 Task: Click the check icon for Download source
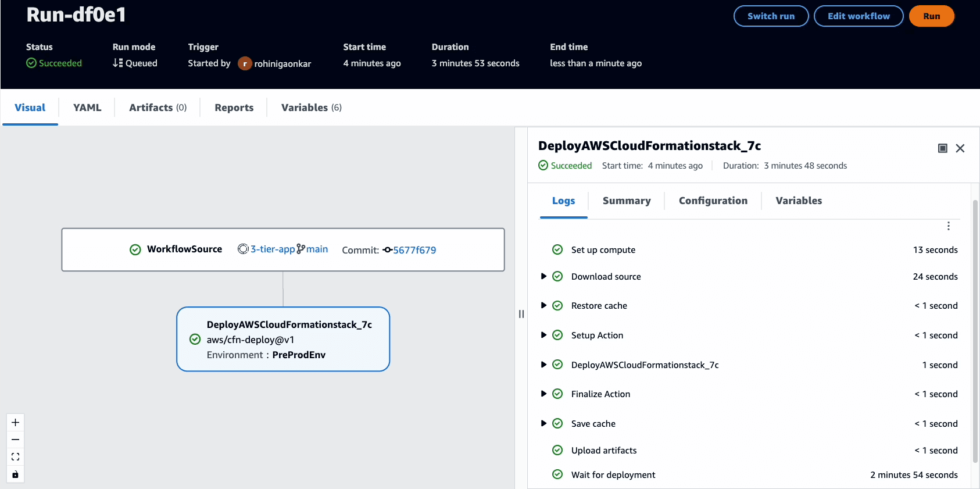(557, 276)
